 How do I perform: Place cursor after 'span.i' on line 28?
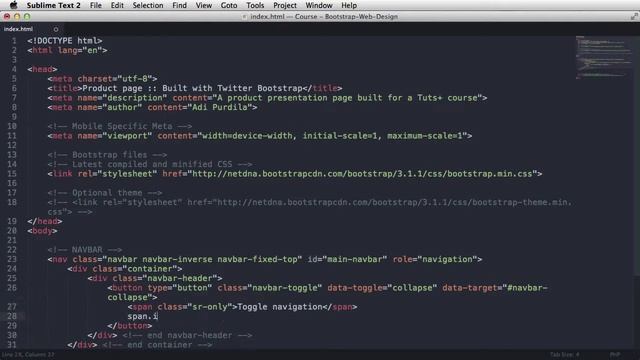pyautogui.click(x=158, y=316)
